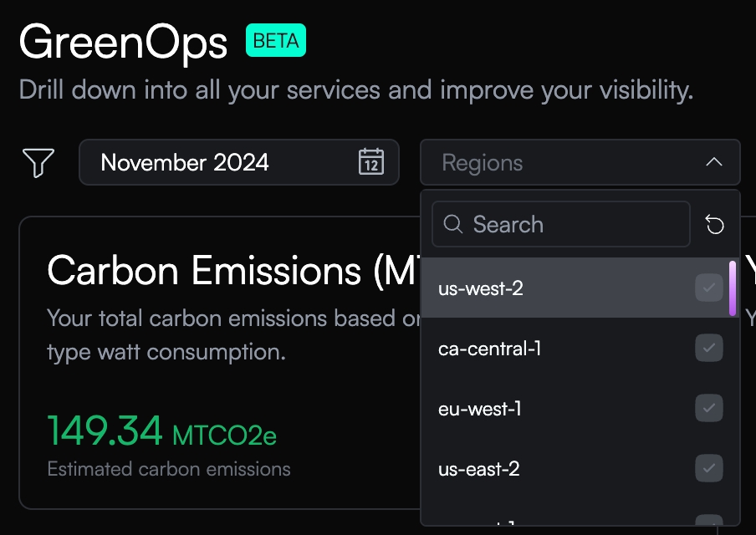Toggle the us-west-2 checkbox
Screen dimensions: 756x535
709,288
